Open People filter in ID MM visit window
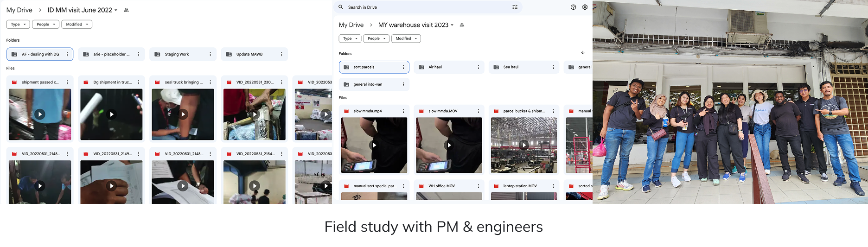Screen dimensions: 868x247 (45, 25)
